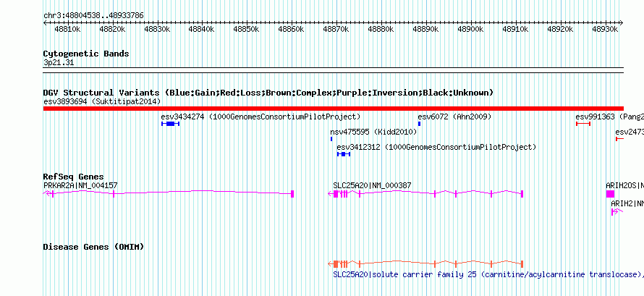Open the esv6072 (Ahn2009) label
The height and width of the screenshot is (296, 644).
454,117
